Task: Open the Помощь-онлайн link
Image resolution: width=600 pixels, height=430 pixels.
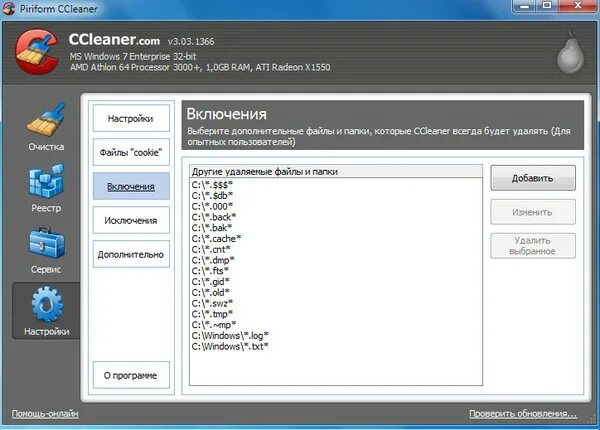Action: (x=45, y=414)
